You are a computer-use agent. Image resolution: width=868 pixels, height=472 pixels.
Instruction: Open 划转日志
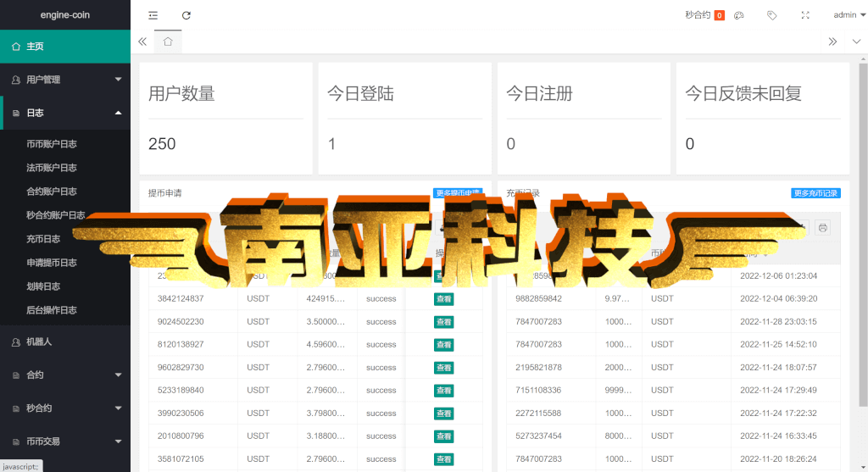(x=43, y=286)
